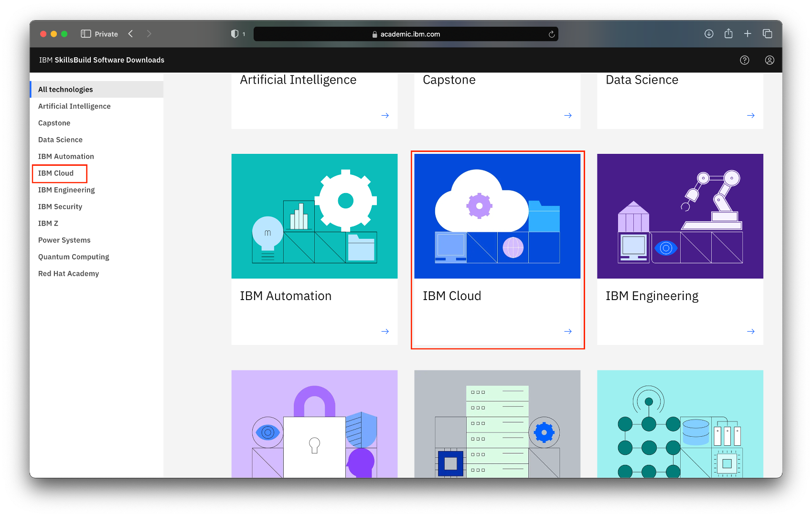The height and width of the screenshot is (517, 812).
Task: Go back with the browser back arrow
Action: pos(130,34)
